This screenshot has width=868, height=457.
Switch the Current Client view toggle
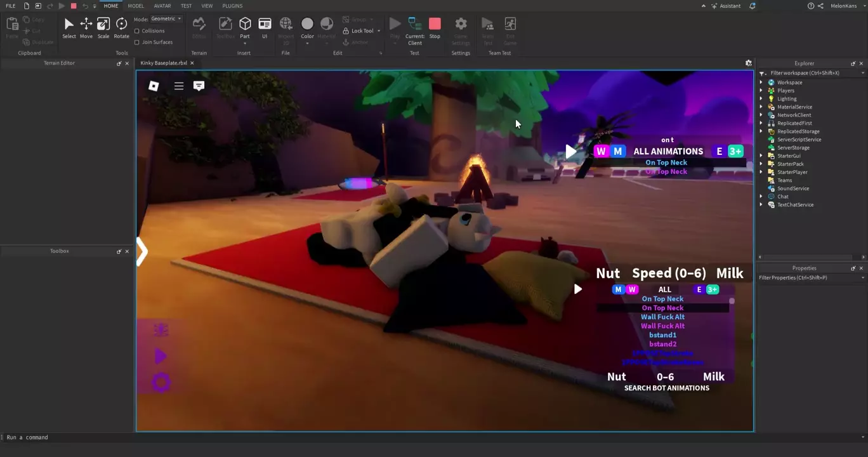415,27
